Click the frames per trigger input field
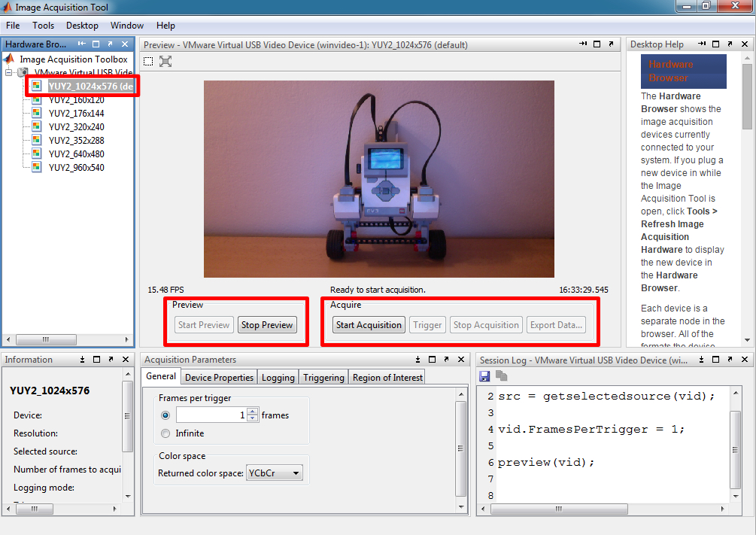 coord(211,415)
